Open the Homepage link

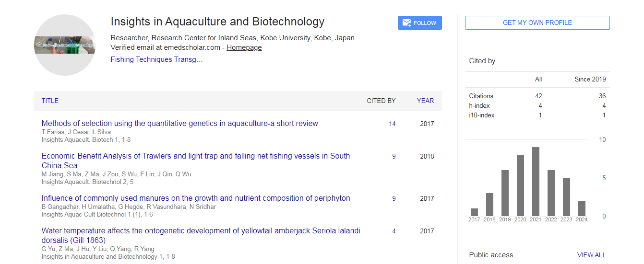244,47
